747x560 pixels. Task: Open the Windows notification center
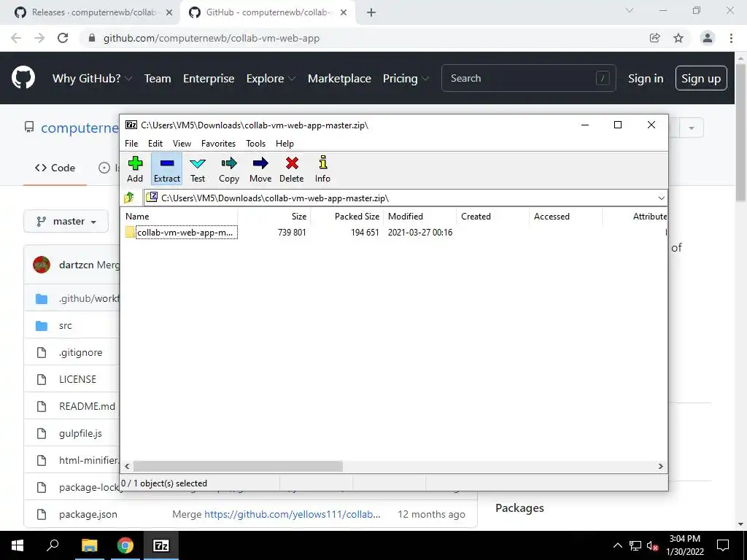(723, 545)
